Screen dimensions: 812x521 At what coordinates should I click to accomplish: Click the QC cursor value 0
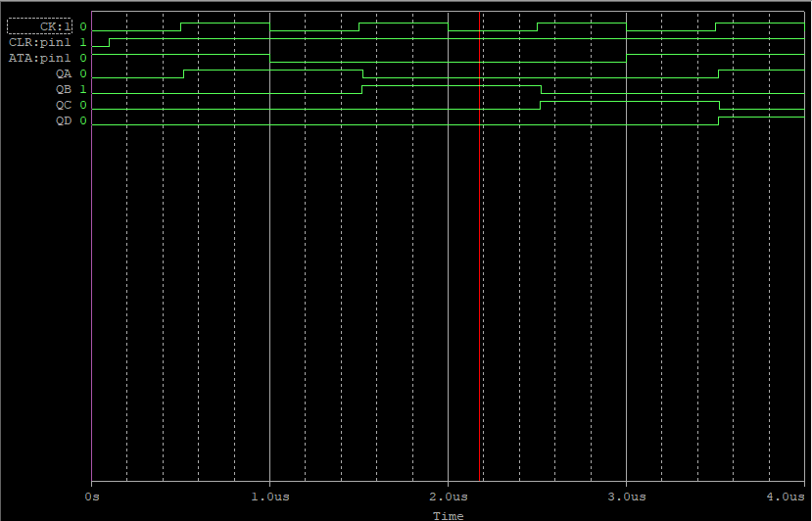pyautogui.click(x=83, y=105)
